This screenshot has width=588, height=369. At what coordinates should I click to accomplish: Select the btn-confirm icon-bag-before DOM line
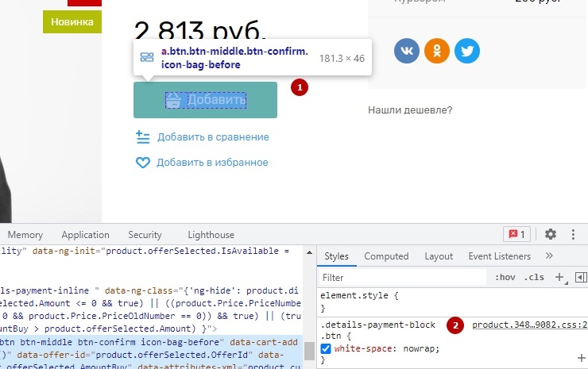[152, 342]
